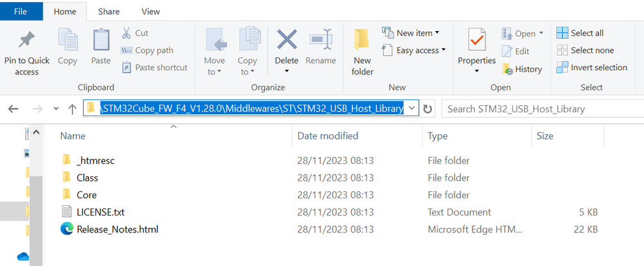Click the Edge icon of Release_Notes.html

(x=66, y=229)
